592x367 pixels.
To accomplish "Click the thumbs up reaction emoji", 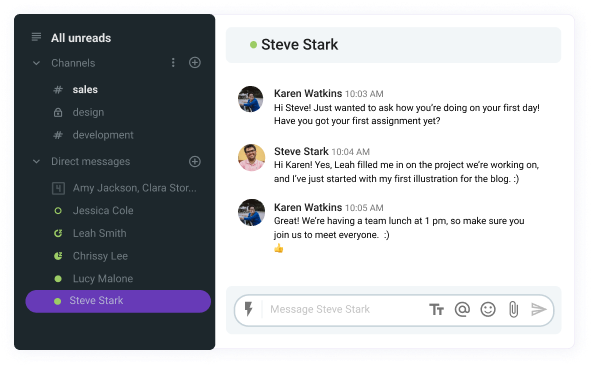I will click(279, 248).
